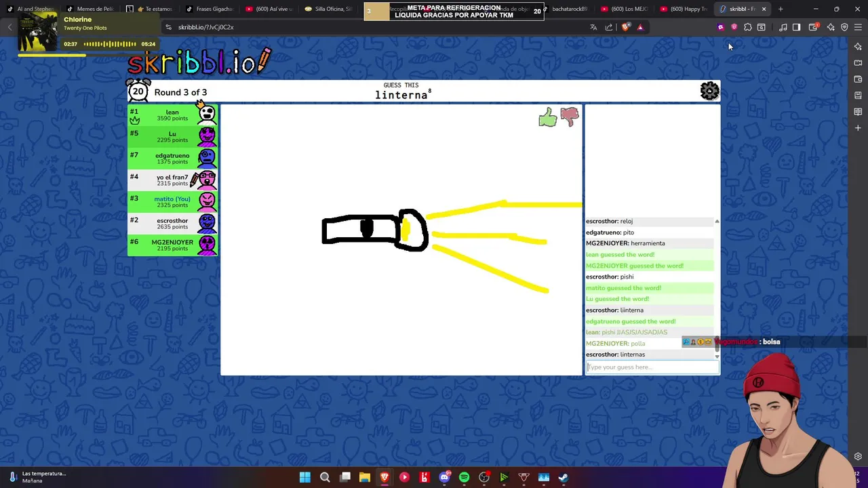Image resolution: width=868 pixels, height=488 pixels.
Task: Open the Windows Start menu
Action: [305, 477]
